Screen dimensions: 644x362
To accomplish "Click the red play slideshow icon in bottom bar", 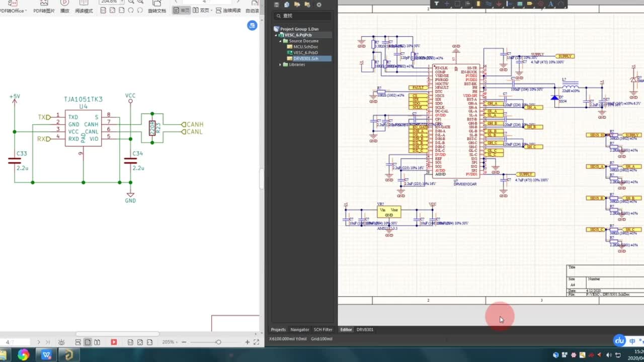I will (x=114, y=342).
